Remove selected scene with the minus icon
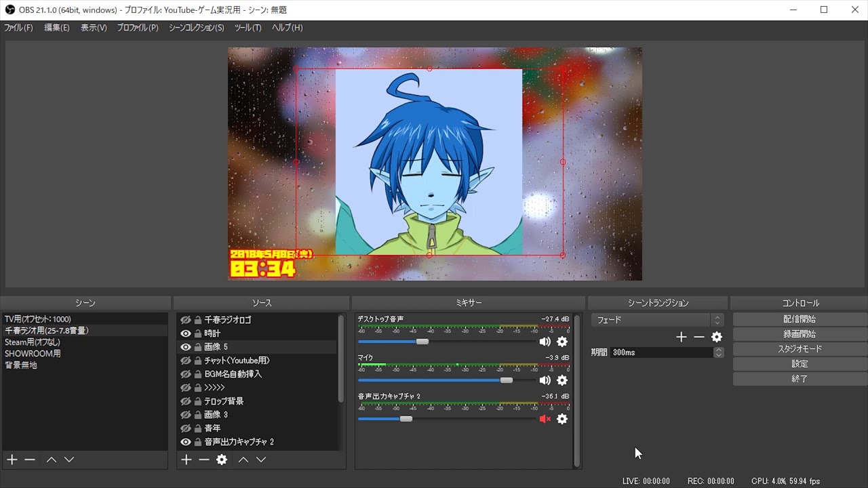868x488 pixels. tap(29, 460)
